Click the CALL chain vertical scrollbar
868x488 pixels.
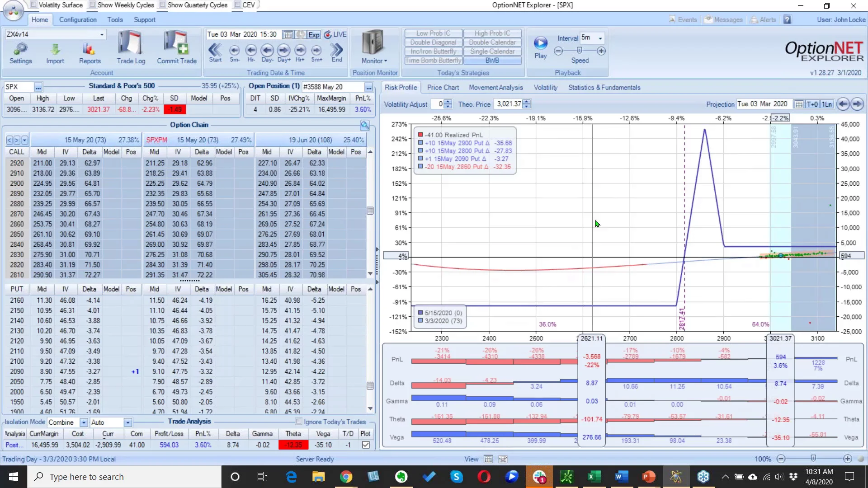tap(370, 211)
